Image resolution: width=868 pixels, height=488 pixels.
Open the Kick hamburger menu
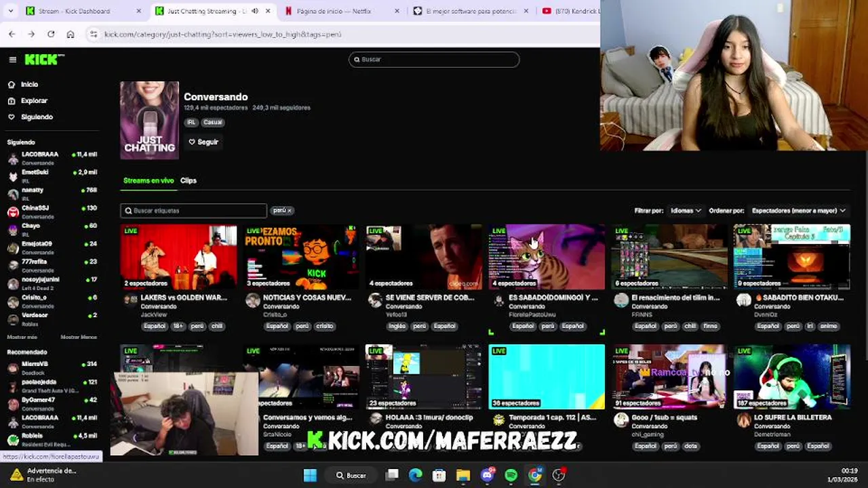(x=12, y=60)
